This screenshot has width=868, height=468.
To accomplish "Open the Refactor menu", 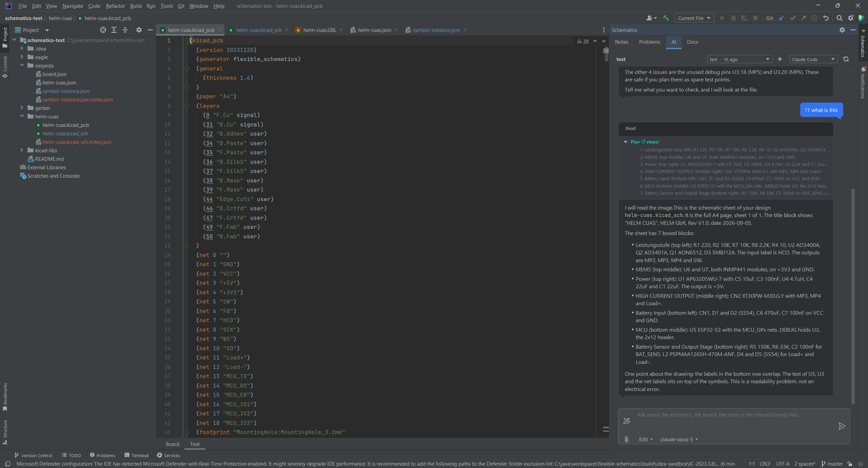I will click(x=116, y=6).
